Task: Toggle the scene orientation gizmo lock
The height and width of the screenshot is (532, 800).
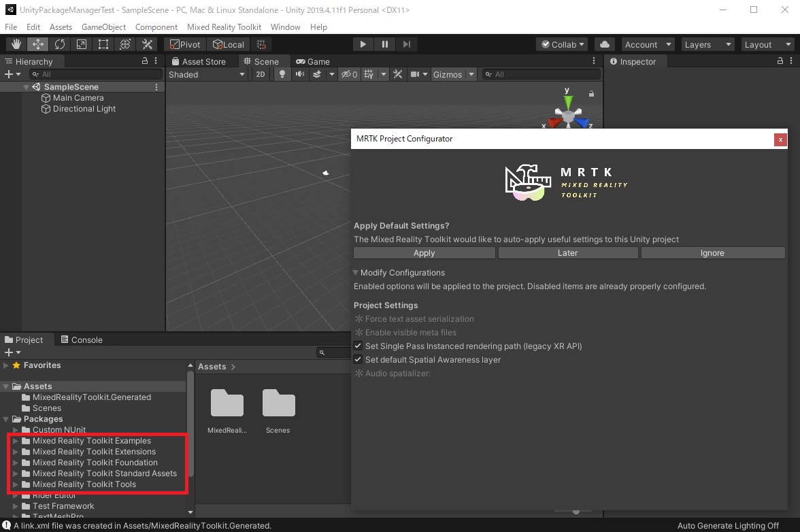Action: (x=591, y=94)
